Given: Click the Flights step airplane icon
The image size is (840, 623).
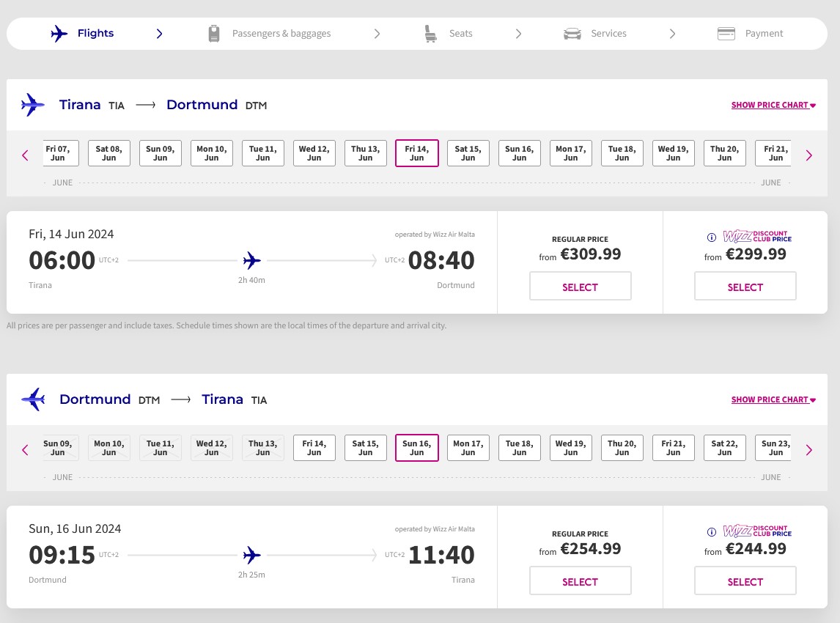Looking at the screenshot, I should (59, 34).
